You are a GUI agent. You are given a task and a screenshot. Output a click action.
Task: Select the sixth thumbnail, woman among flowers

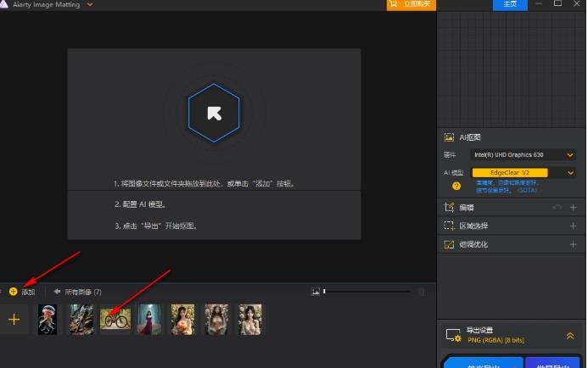click(216, 320)
